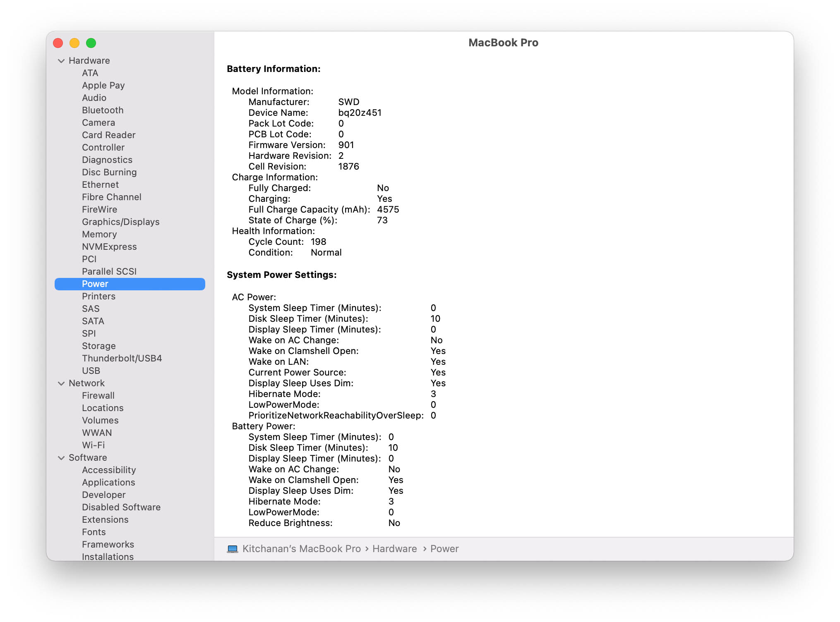Select Apple Pay in the sidebar
Screen dimensions: 840x622
coord(103,86)
